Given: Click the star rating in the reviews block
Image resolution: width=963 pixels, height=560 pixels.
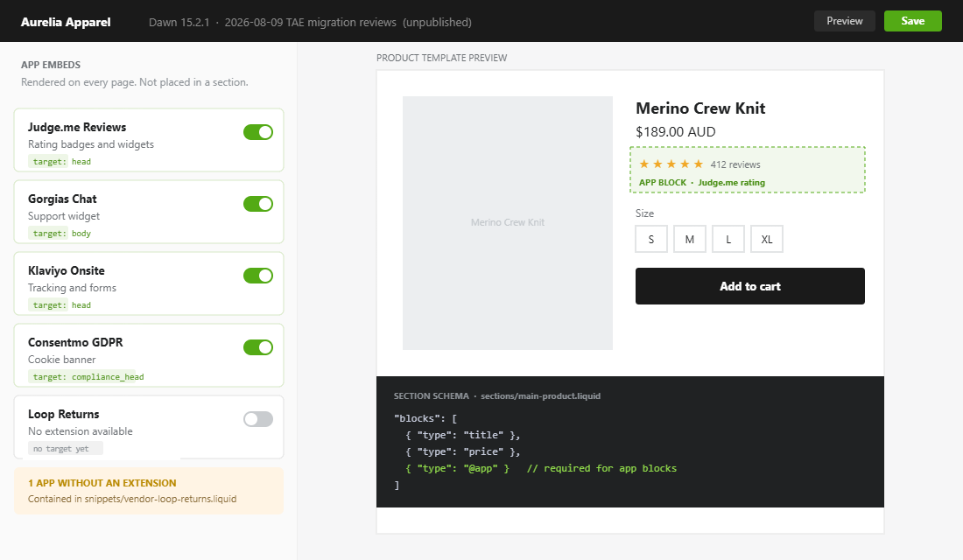Looking at the screenshot, I should coord(671,164).
